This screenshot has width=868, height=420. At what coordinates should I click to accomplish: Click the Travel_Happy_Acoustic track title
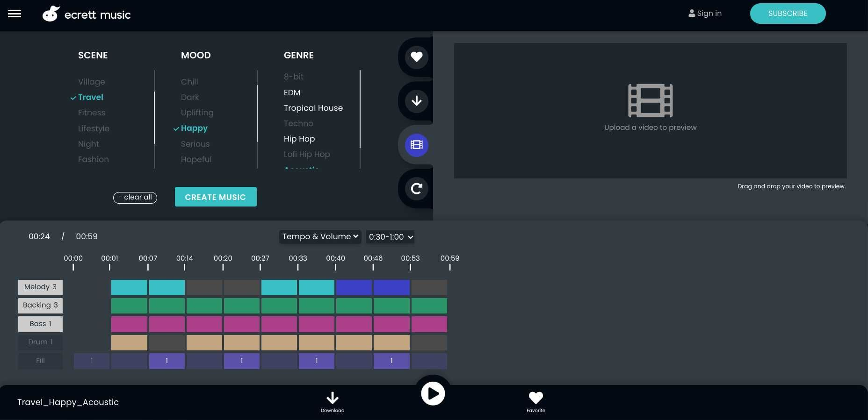(x=68, y=402)
